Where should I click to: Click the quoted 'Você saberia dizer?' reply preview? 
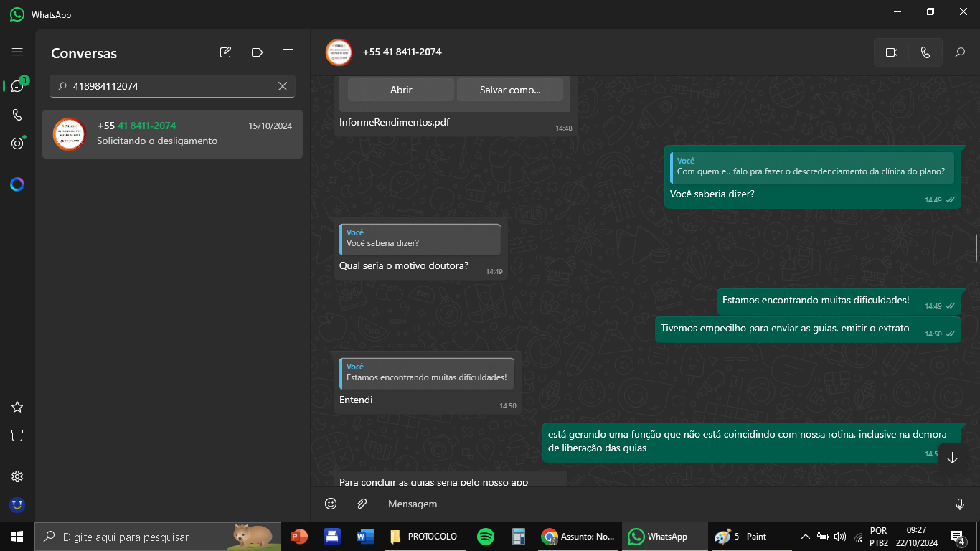click(420, 239)
